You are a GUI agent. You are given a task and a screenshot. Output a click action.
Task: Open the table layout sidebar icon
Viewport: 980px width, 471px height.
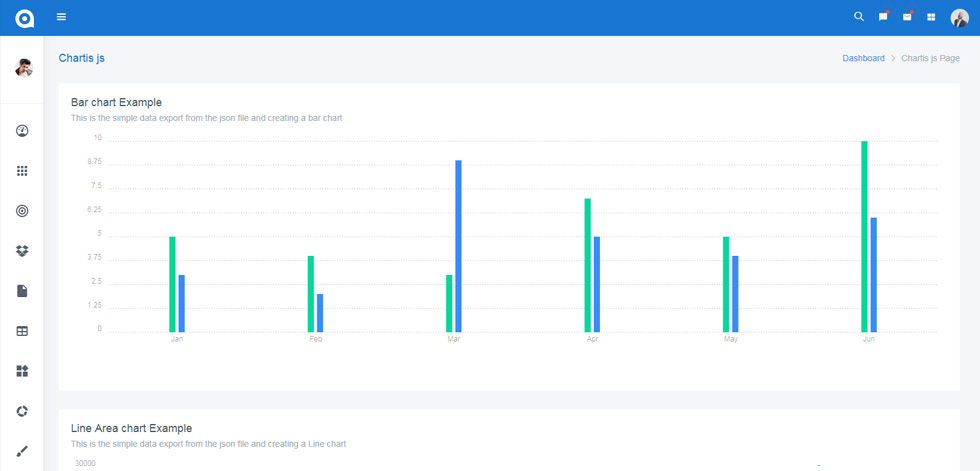pyautogui.click(x=22, y=331)
